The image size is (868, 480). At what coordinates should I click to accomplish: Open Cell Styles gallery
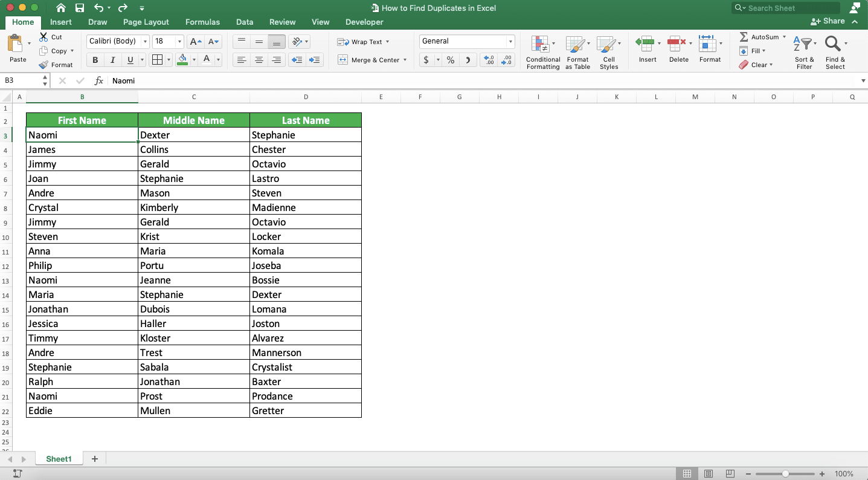[609, 51]
